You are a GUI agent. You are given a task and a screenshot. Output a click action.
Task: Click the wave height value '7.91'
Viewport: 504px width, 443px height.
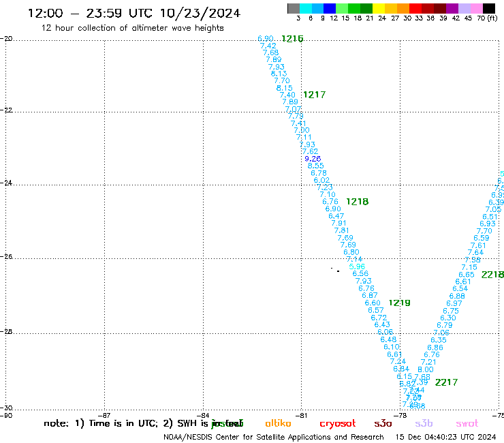coord(338,223)
